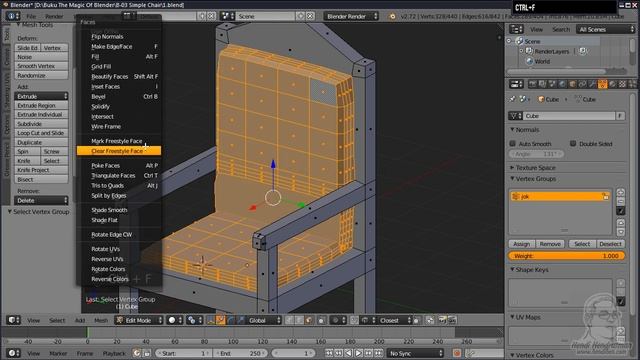Select the jok vertex group entry
Viewport: 640px width, 360px height.
pyautogui.click(x=560, y=196)
